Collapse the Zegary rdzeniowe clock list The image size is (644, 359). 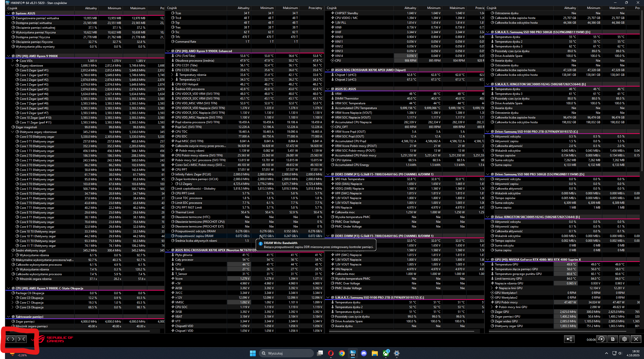click(12, 65)
